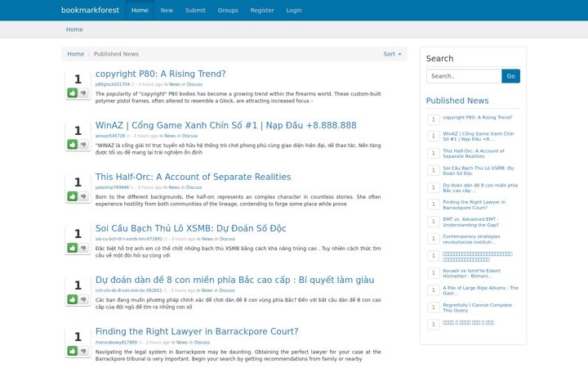The height and width of the screenshot is (368, 588).
Task: Open News category on the Soi Cầu story
Action: (x=207, y=239)
